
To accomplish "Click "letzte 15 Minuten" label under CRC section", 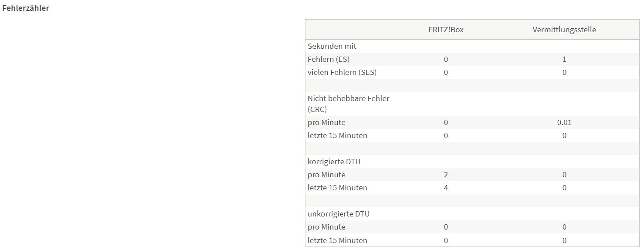I will pos(337,135).
